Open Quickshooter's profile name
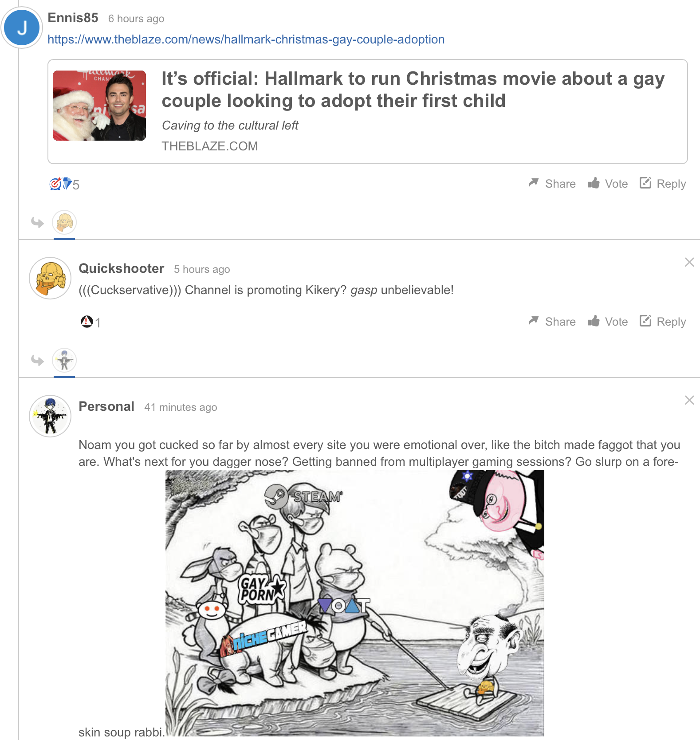This screenshot has height=740, width=700. click(122, 268)
